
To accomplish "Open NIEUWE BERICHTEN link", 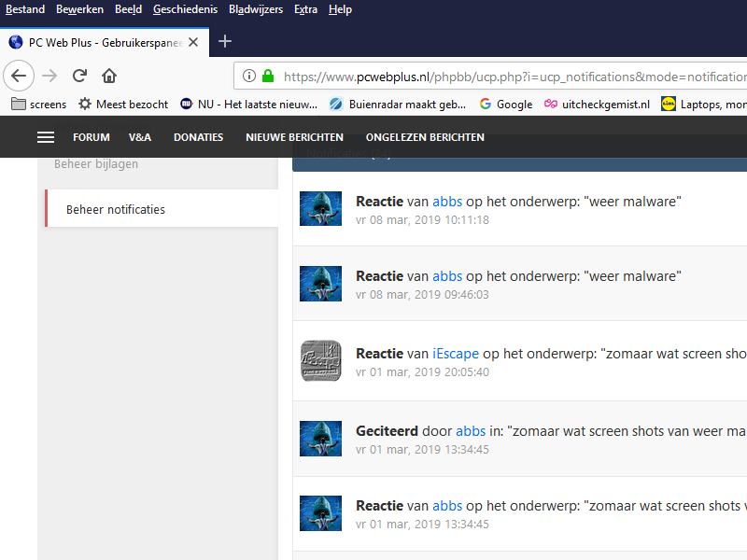I will click(294, 137).
